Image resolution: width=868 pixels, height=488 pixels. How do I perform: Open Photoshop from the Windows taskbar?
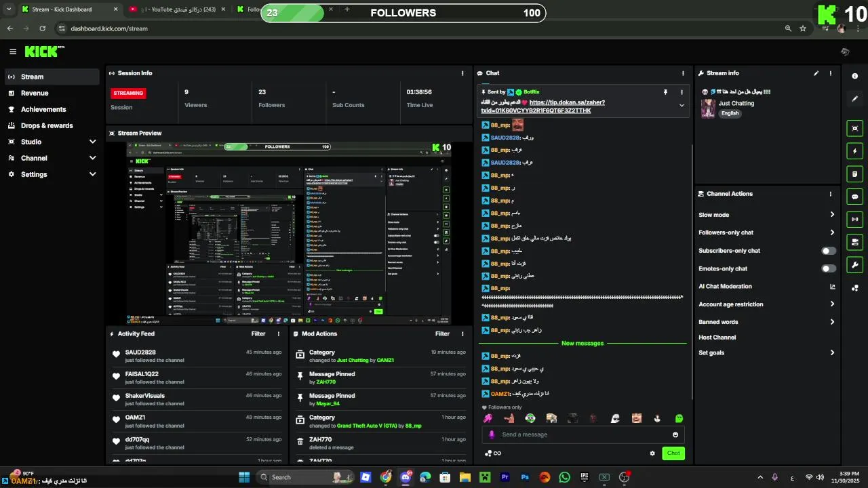(524, 477)
